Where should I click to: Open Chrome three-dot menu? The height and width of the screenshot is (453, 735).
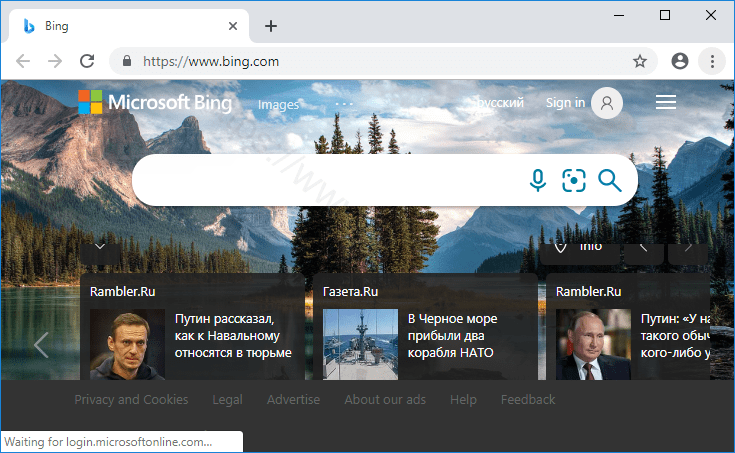pyautogui.click(x=712, y=61)
